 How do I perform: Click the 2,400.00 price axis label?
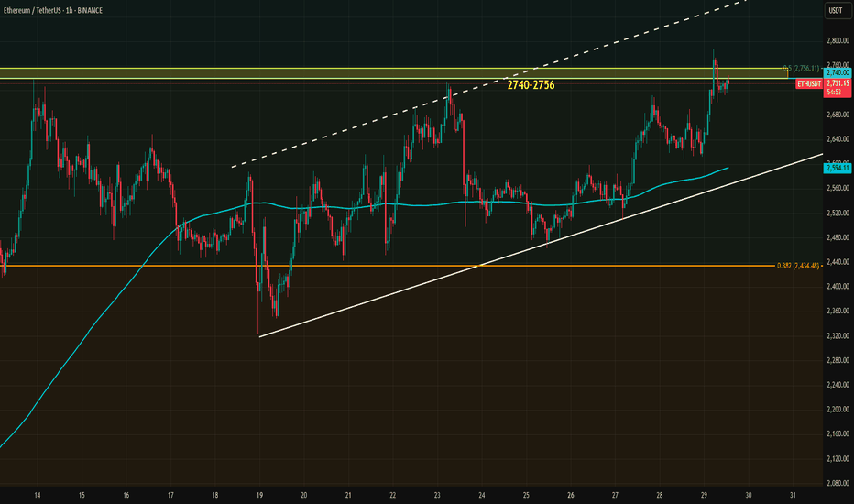coord(838,287)
